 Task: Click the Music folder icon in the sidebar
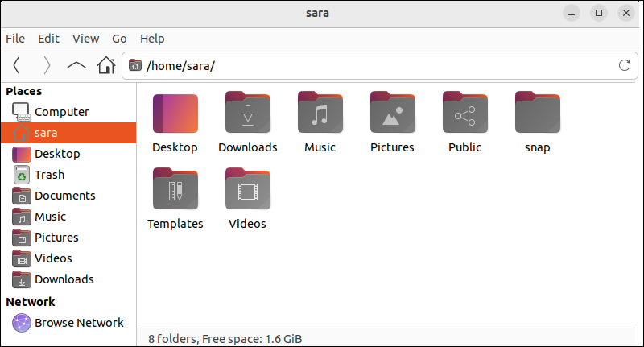22,217
